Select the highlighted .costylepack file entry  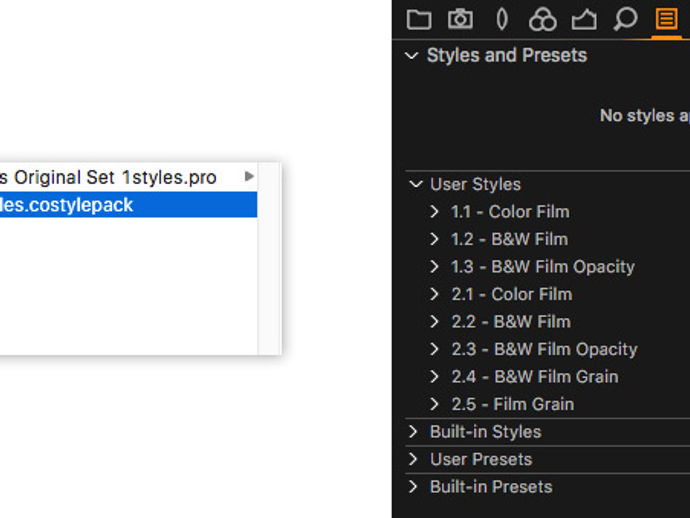point(128,205)
